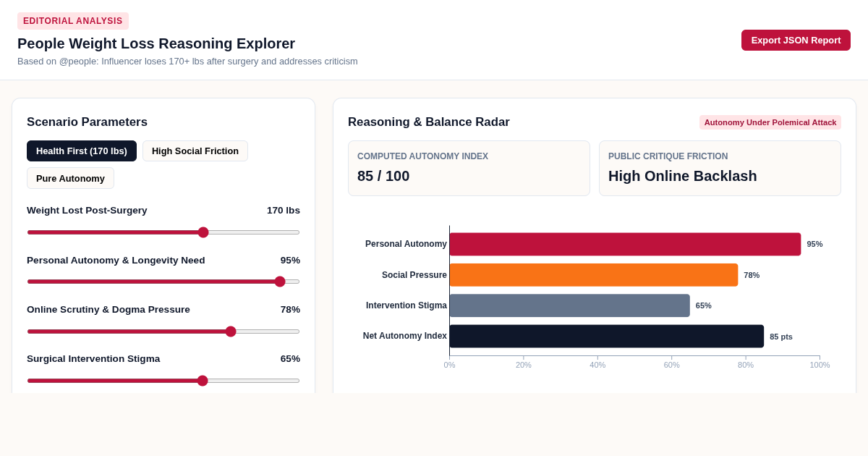This screenshot has width=868, height=456.
Task: Click the 95% autonomy slider value
Action: pos(290,261)
